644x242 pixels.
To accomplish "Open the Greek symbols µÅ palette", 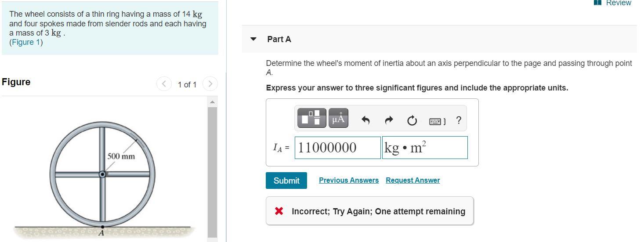I will [x=338, y=118].
